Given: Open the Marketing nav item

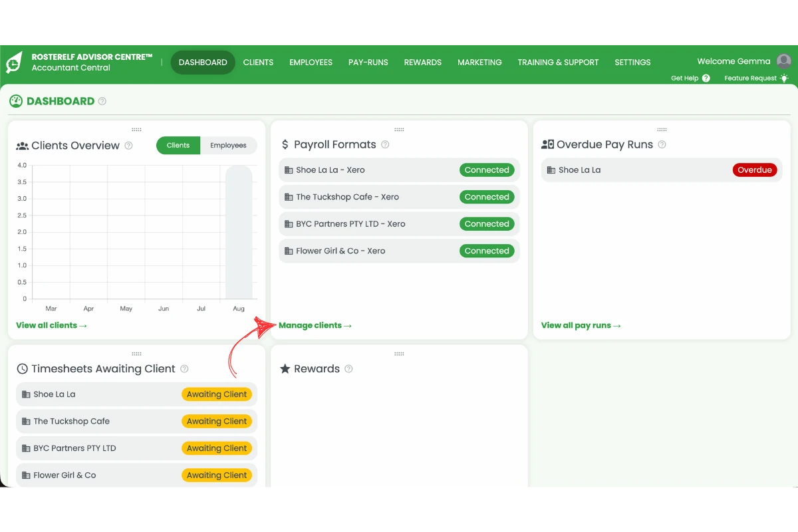Looking at the screenshot, I should point(479,63).
